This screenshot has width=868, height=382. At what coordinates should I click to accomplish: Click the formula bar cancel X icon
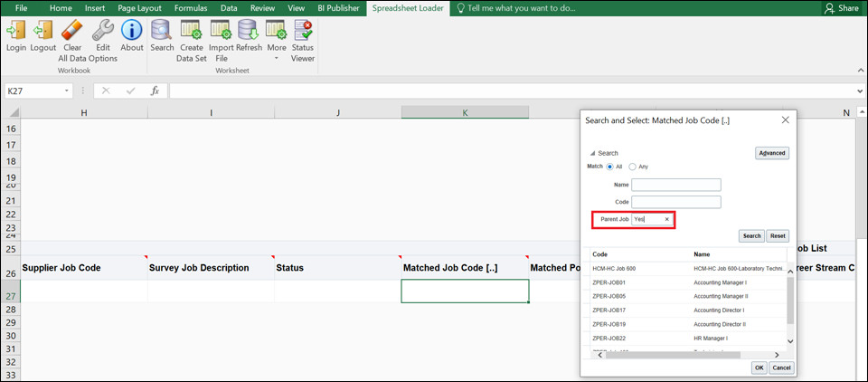pyautogui.click(x=106, y=91)
